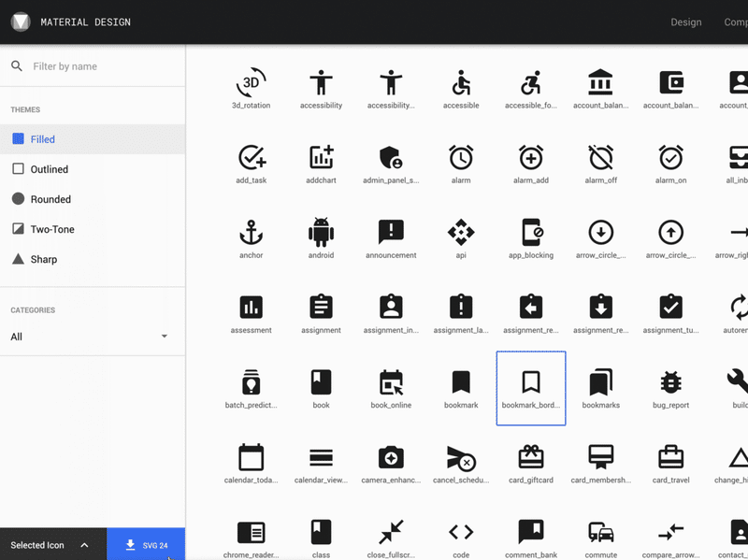This screenshot has width=748, height=560.
Task: Click the Material Design logo
Action: click(x=21, y=22)
